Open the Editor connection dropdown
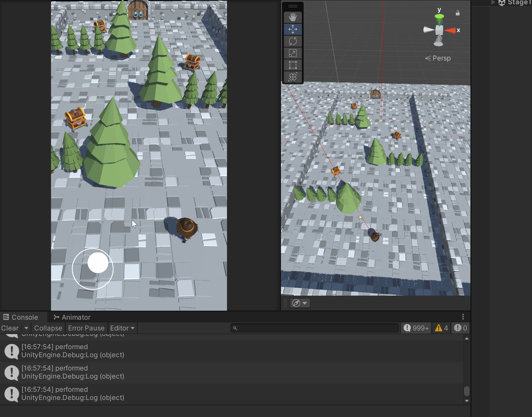Viewport: 532px width, 417px height. 122,328
